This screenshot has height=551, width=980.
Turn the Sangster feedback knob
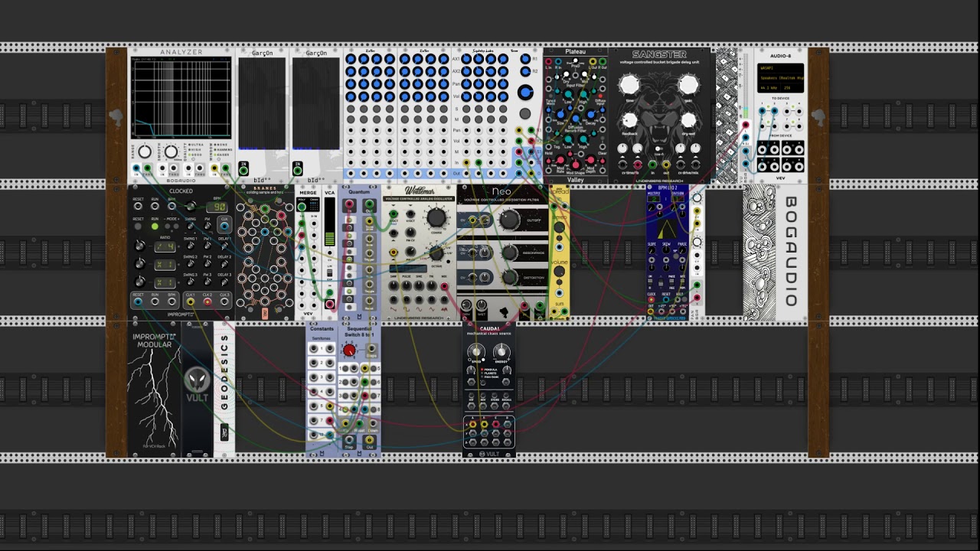coord(629,120)
